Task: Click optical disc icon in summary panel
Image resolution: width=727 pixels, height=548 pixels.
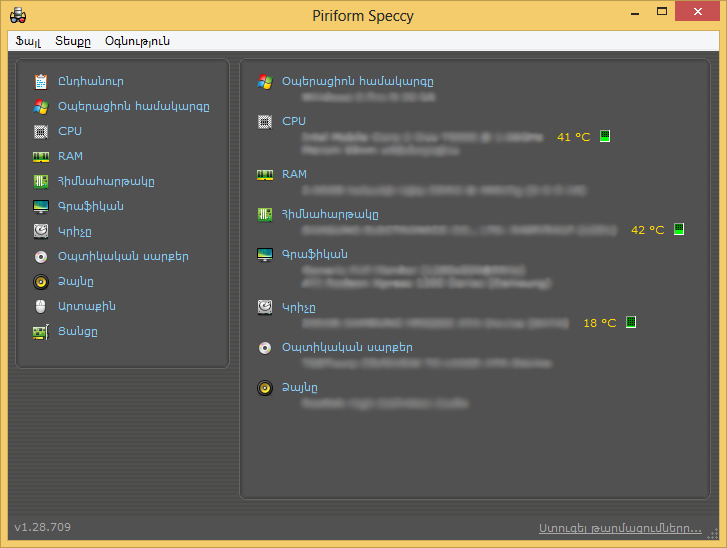Action: tap(265, 348)
